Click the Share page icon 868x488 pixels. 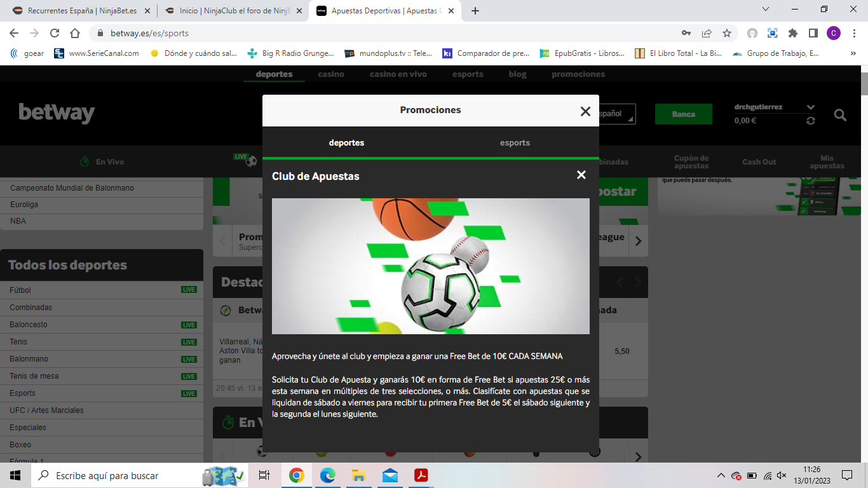click(707, 33)
